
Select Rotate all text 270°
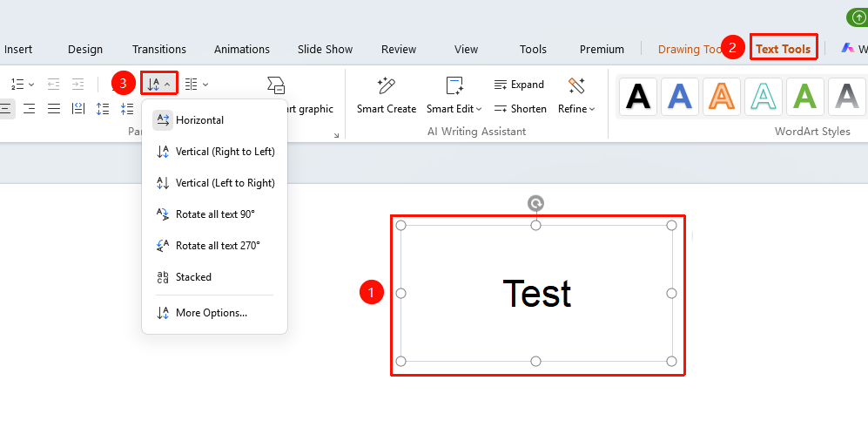coord(214,246)
